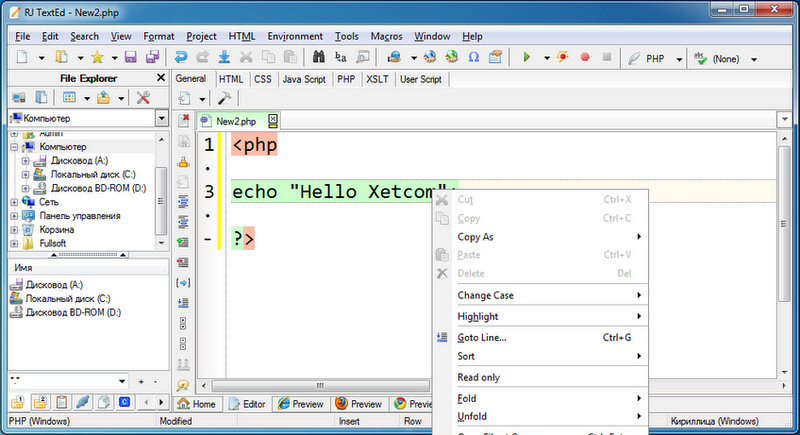Image resolution: width=800 pixels, height=435 pixels.
Task: Click the clipboard panel icon at bottom
Action: [x=62, y=402]
